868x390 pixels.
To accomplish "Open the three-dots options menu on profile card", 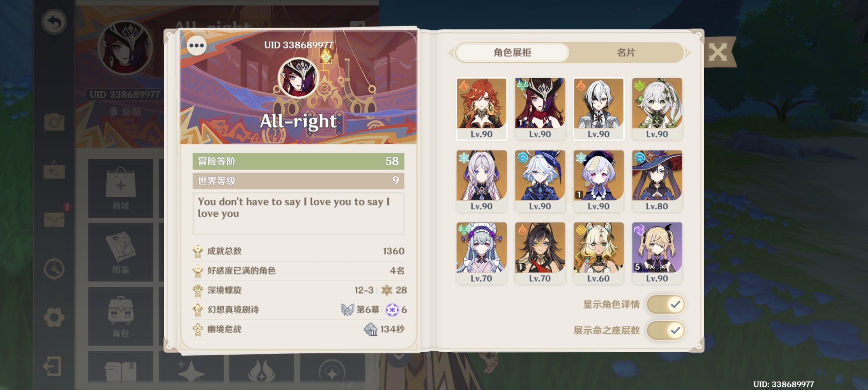I will point(196,45).
